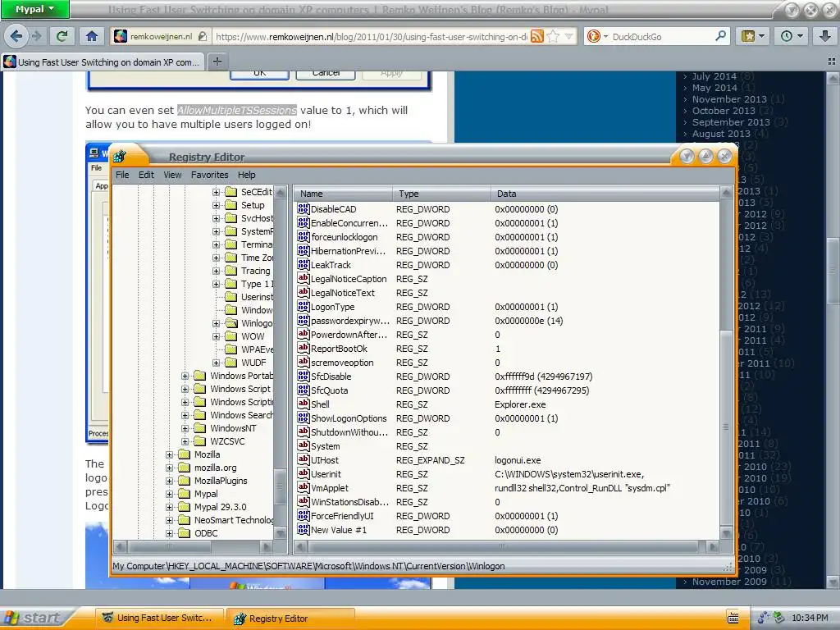This screenshot has height=630, width=840.
Task: Expand the WOW registry key
Action: point(216,336)
